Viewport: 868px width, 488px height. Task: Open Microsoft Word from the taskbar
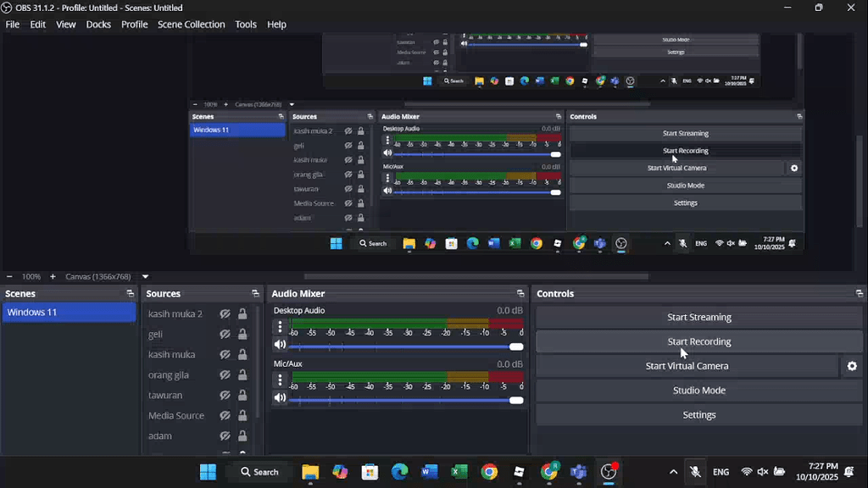(x=429, y=472)
